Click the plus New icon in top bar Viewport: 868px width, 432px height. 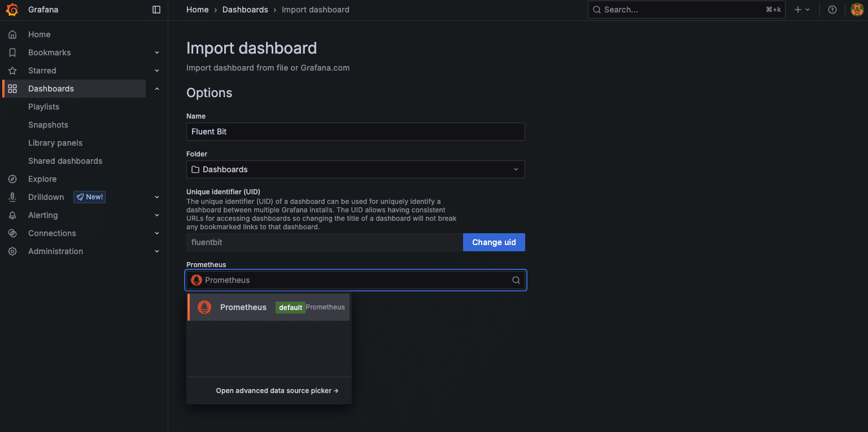click(798, 10)
